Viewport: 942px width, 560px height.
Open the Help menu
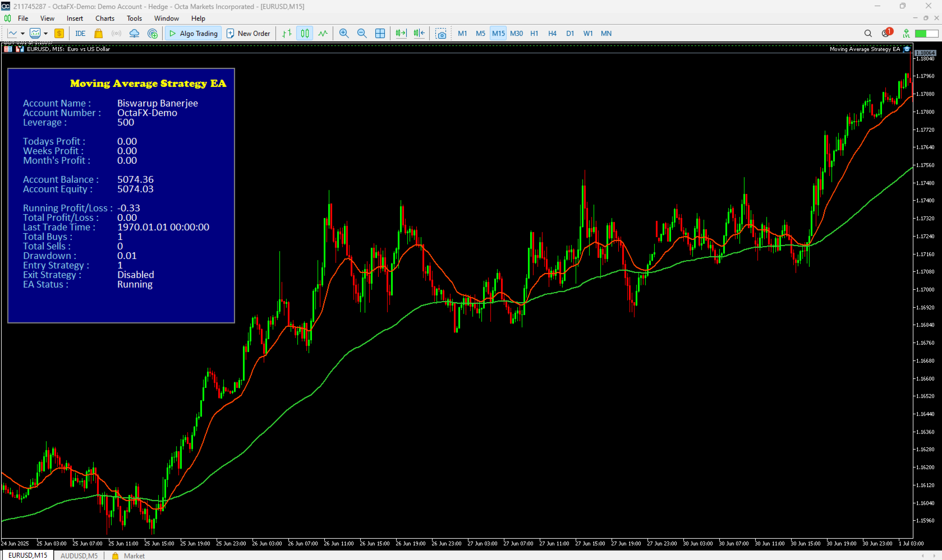tap(198, 18)
